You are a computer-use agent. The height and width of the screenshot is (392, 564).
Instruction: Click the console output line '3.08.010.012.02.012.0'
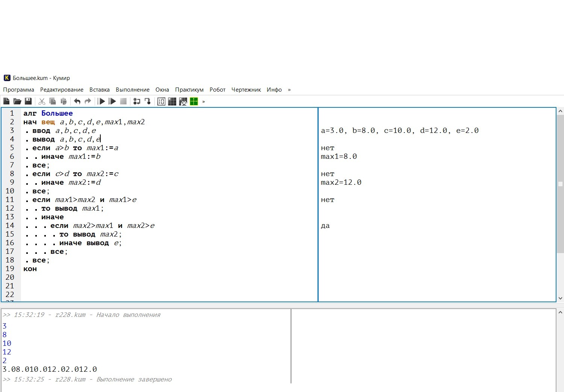click(50, 369)
